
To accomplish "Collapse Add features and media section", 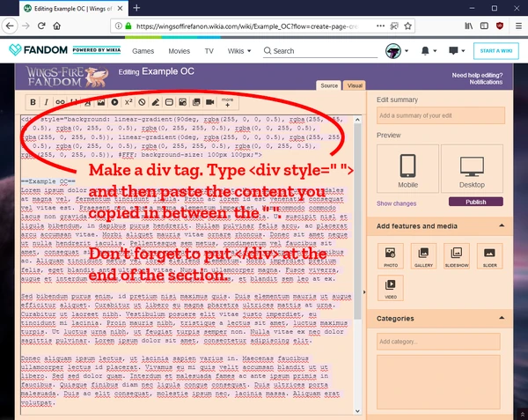I will coord(502,225).
